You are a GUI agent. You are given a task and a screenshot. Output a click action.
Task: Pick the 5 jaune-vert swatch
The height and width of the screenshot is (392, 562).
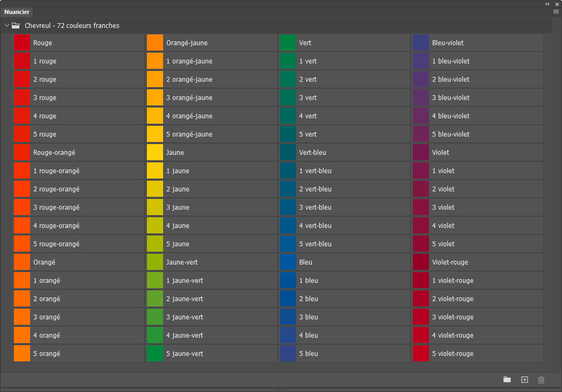pos(155,354)
